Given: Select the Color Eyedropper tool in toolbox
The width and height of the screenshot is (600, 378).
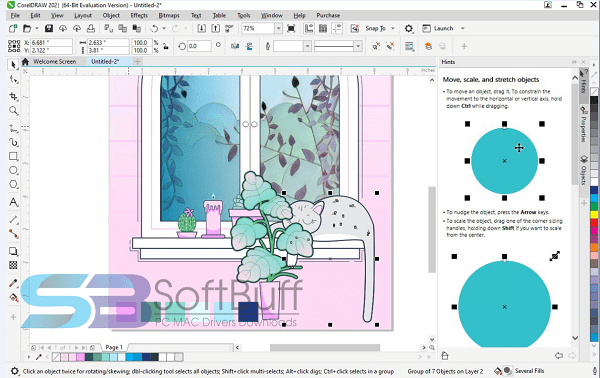Looking at the screenshot, I should 13,283.
